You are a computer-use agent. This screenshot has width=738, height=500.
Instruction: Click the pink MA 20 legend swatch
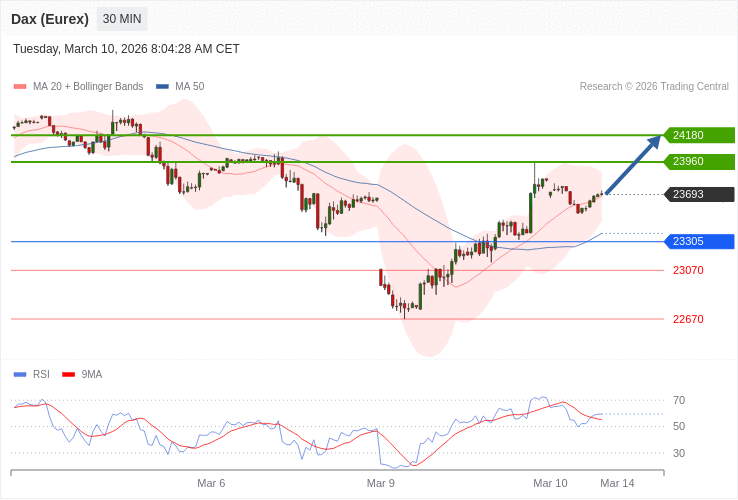coord(20,87)
